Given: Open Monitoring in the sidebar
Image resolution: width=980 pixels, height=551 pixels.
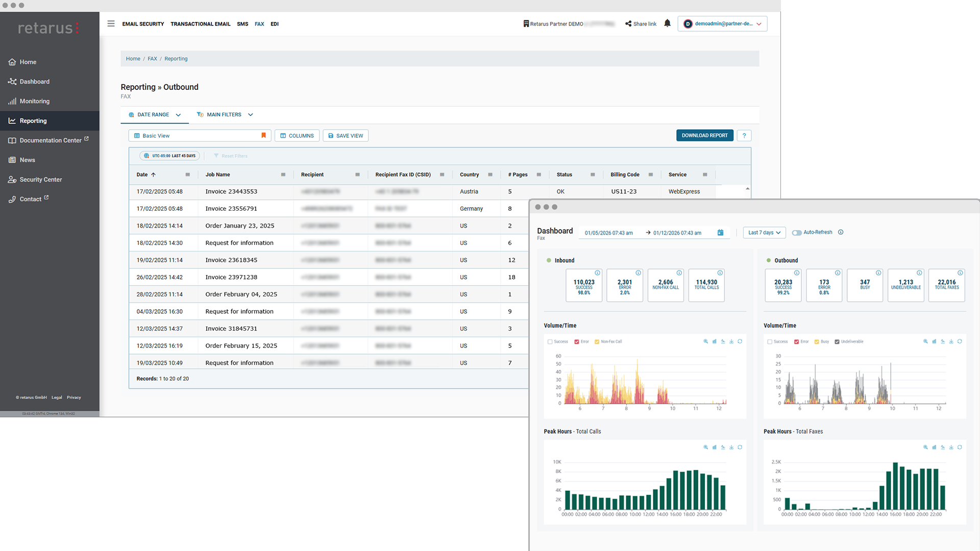Looking at the screenshot, I should coord(34,102).
